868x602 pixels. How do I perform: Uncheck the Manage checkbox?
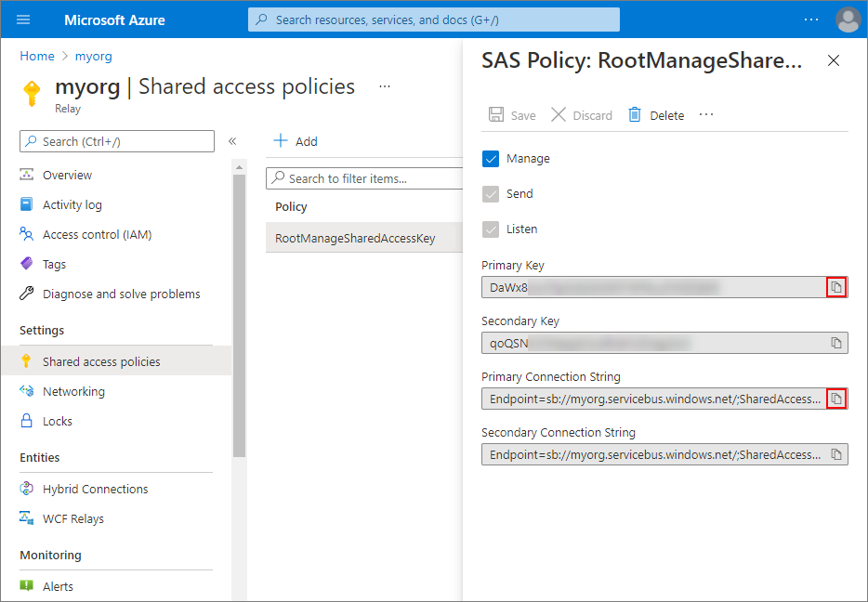click(x=492, y=159)
